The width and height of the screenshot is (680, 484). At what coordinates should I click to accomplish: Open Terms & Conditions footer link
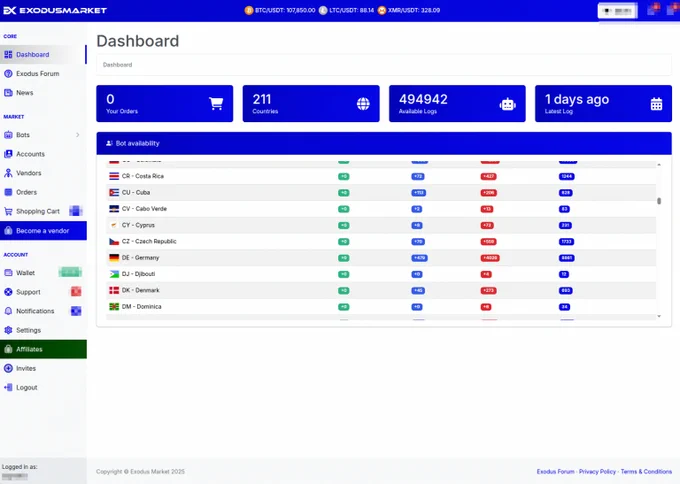coord(646,471)
